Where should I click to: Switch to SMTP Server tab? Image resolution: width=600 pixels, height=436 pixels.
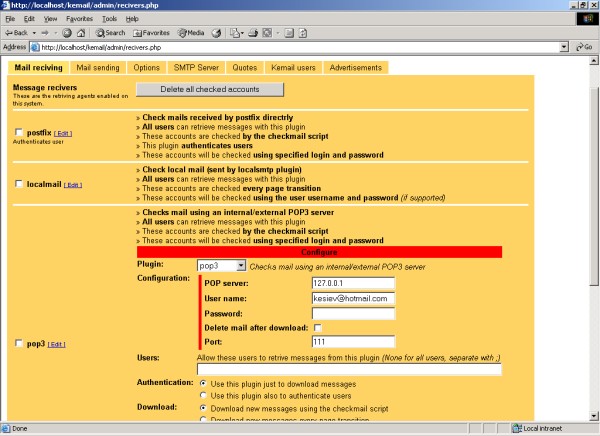(196, 68)
